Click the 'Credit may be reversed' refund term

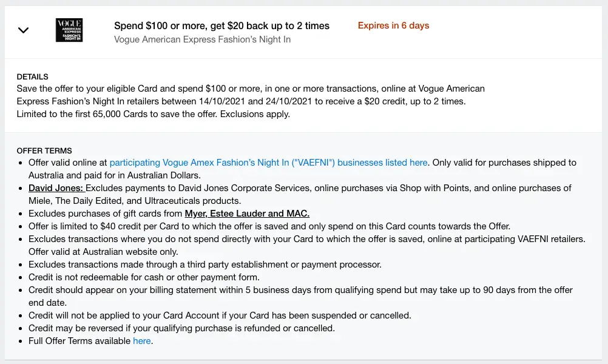coord(181,328)
